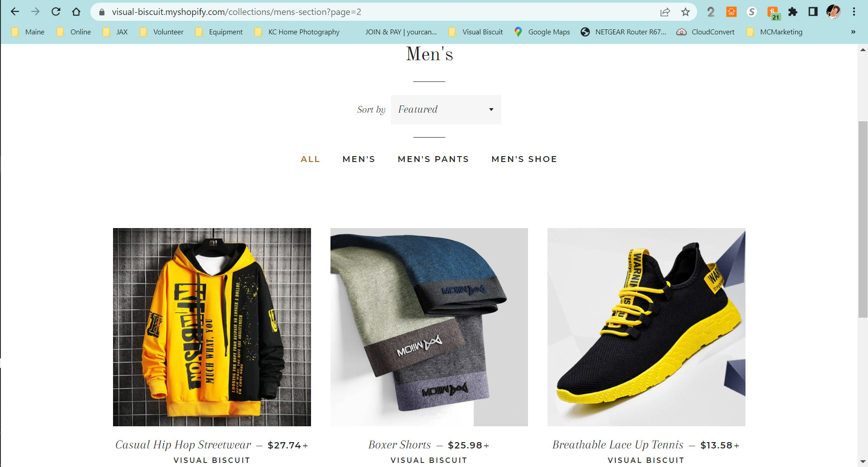Toggle the browser side panel icon
Screen dimensions: 868x467
pyautogui.click(x=813, y=12)
